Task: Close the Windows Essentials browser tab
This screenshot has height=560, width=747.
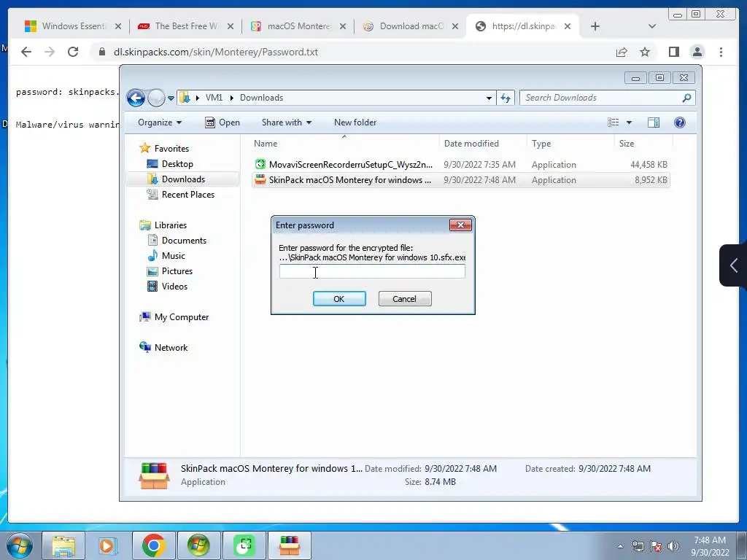Action: click(118, 26)
